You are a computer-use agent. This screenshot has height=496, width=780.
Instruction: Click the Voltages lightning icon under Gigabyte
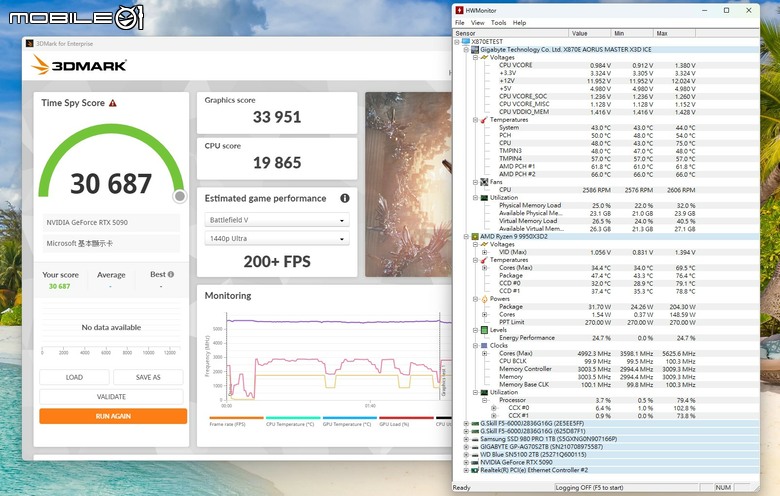[x=484, y=57]
